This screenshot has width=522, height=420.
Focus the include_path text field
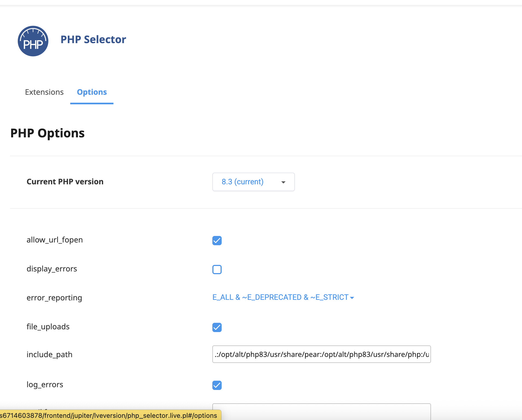coord(321,354)
